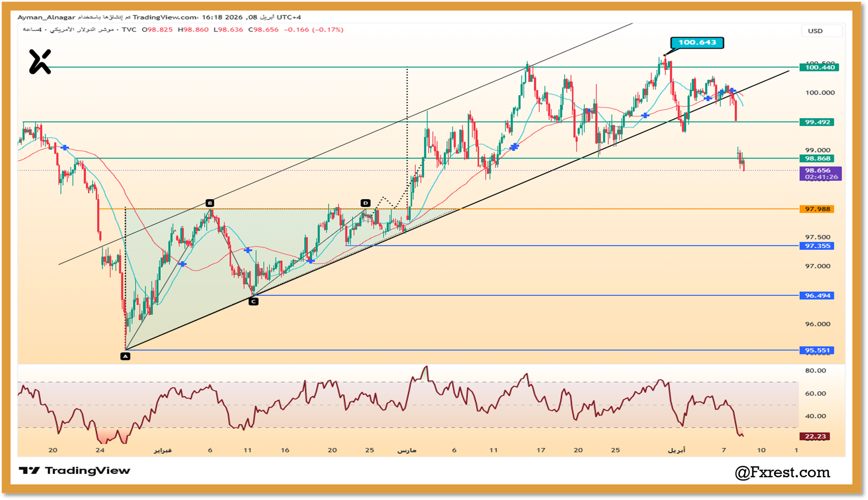Select the green 100.440 level label
The image size is (868, 500).
pos(819,67)
